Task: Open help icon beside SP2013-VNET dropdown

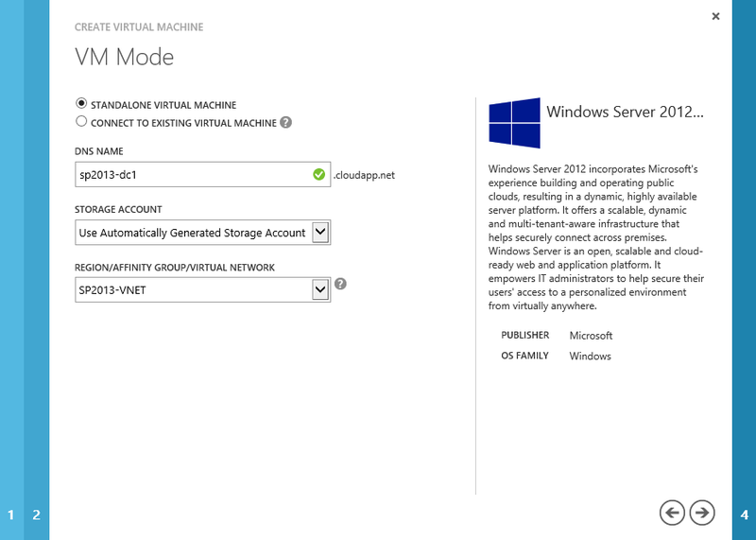Action: [340, 284]
